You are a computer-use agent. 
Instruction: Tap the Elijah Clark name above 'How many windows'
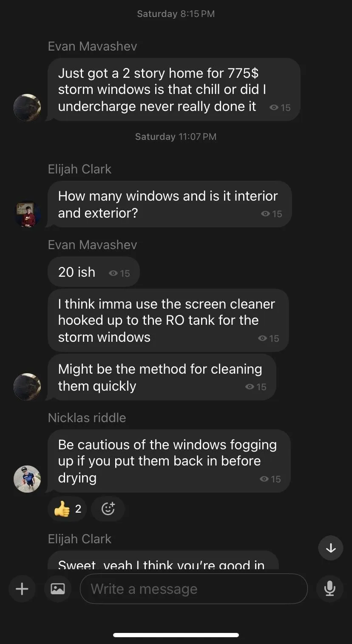tap(79, 169)
